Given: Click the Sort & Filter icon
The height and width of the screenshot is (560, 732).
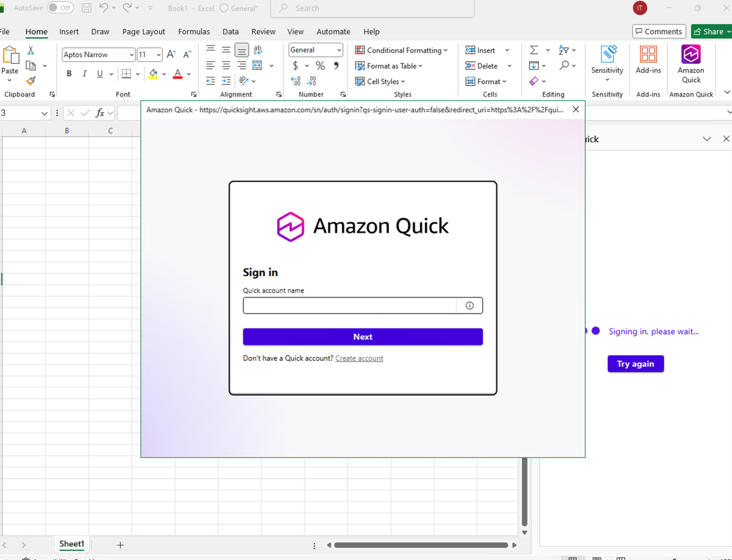Looking at the screenshot, I should click(564, 50).
